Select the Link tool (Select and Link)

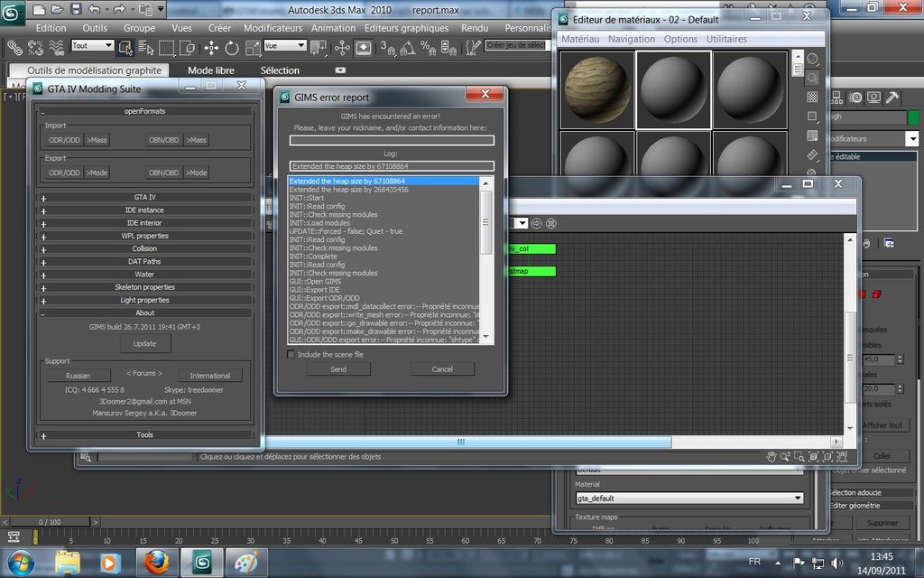coord(14,48)
